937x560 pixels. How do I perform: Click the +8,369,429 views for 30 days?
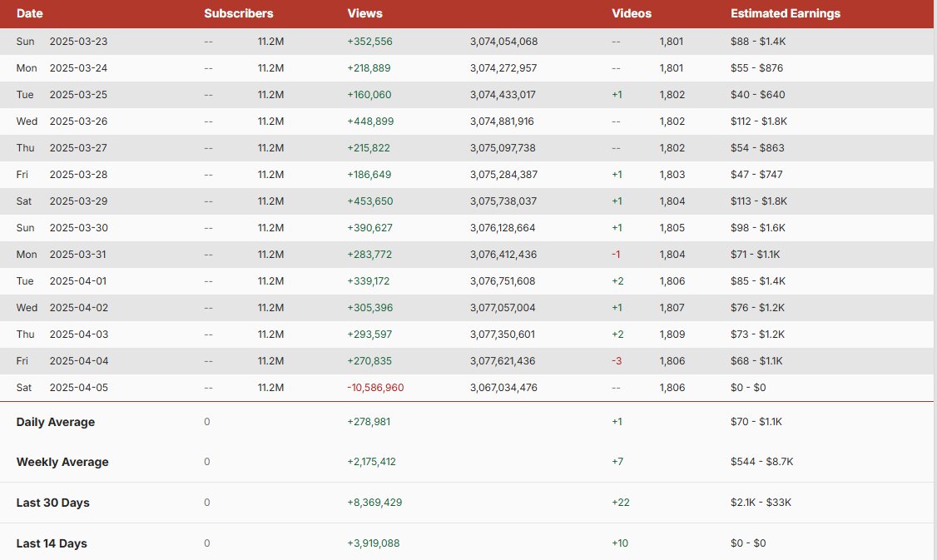pos(374,502)
